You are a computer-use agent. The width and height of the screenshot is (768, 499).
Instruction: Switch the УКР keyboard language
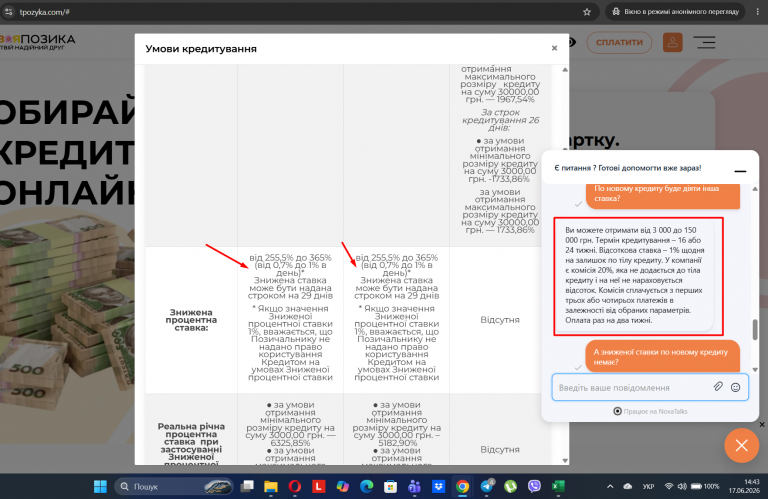coord(648,486)
